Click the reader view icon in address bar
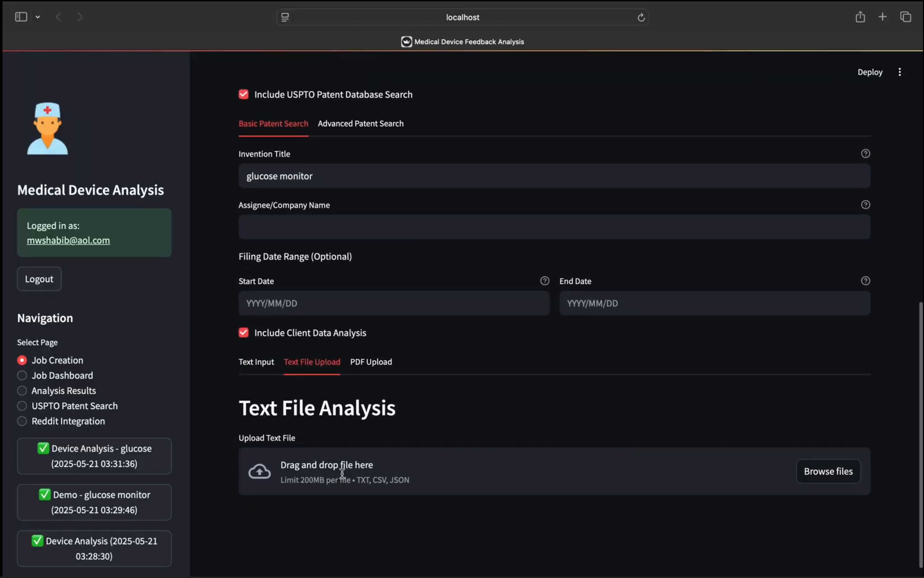The image size is (924, 578). 285,17
